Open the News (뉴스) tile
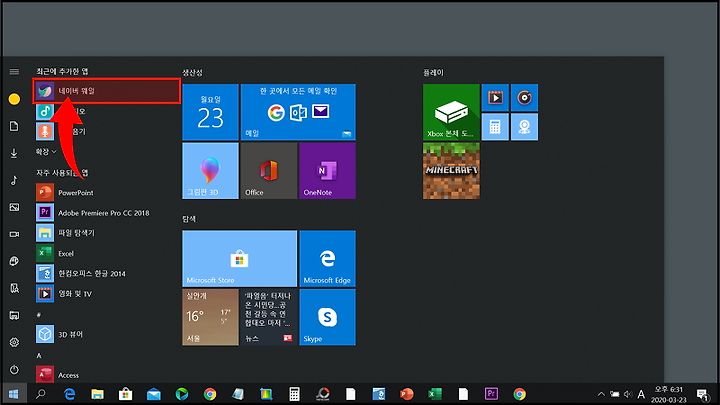720x405 pixels. [269, 317]
